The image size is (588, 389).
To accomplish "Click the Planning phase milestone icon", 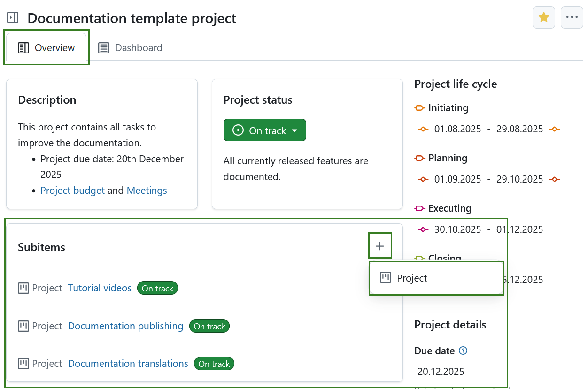I will pyautogui.click(x=419, y=158).
